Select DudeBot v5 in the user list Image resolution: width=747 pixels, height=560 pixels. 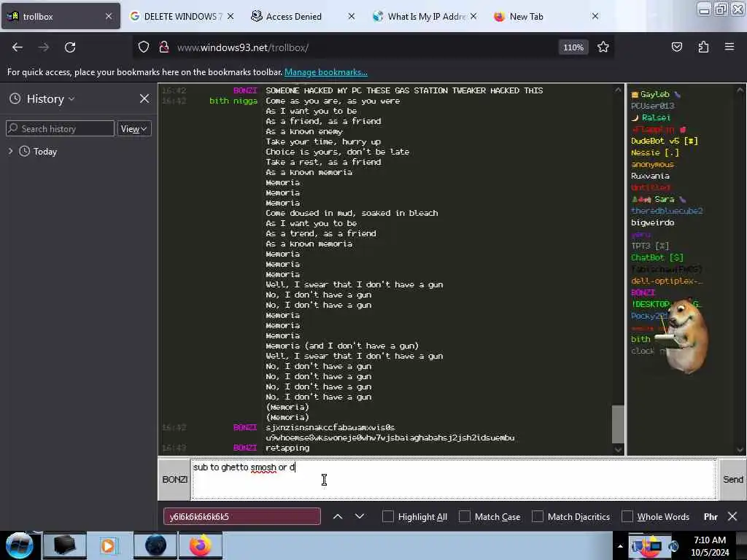(x=664, y=141)
